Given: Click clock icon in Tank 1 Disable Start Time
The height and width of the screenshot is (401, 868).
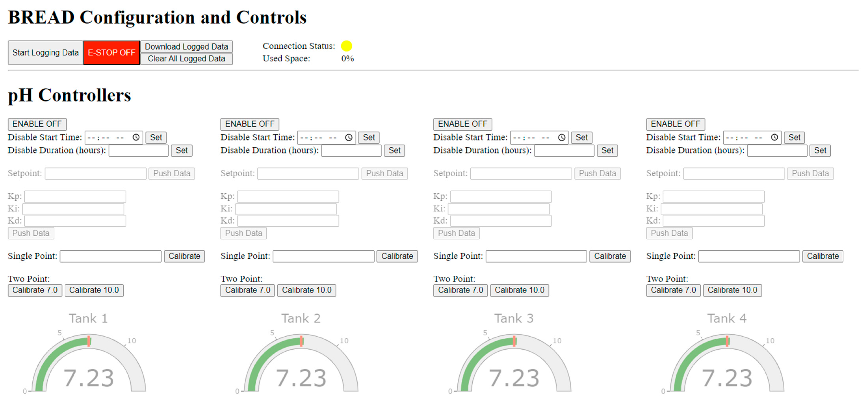Looking at the screenshot, I should click(136, 137).
